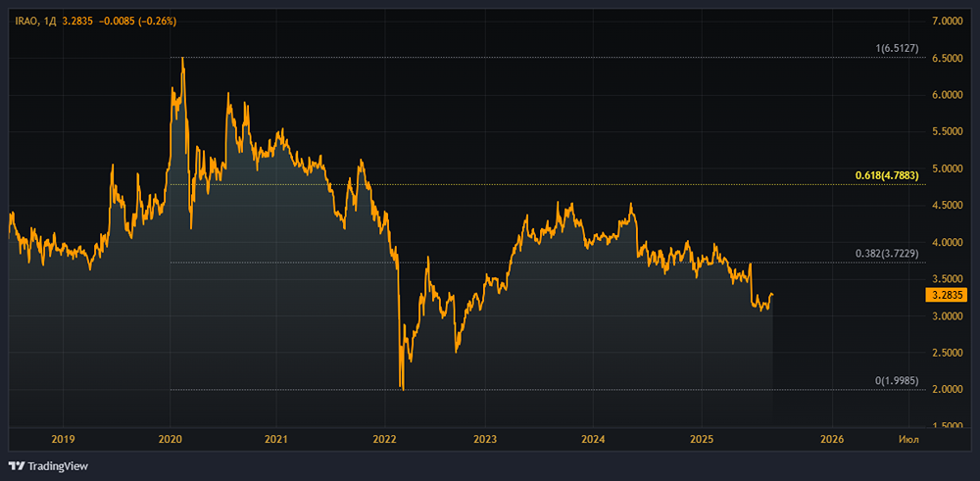Select the last price value 3.2835 in header

coord(77,22)
